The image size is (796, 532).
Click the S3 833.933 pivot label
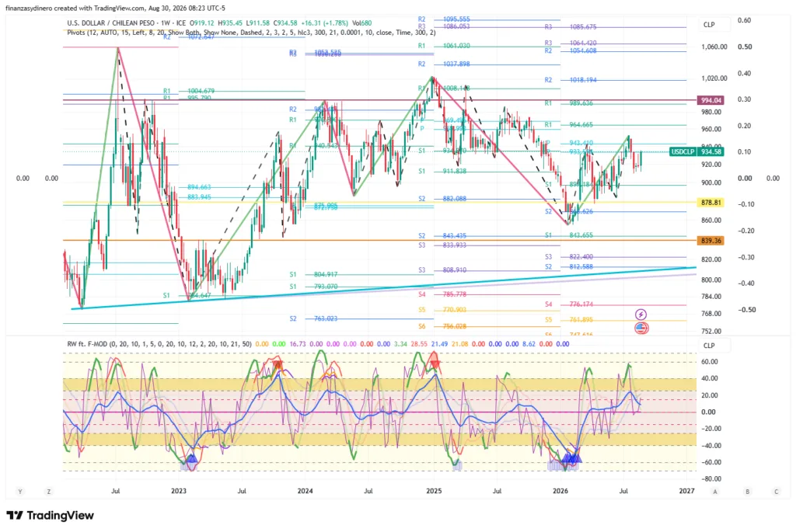pos(442,245)
